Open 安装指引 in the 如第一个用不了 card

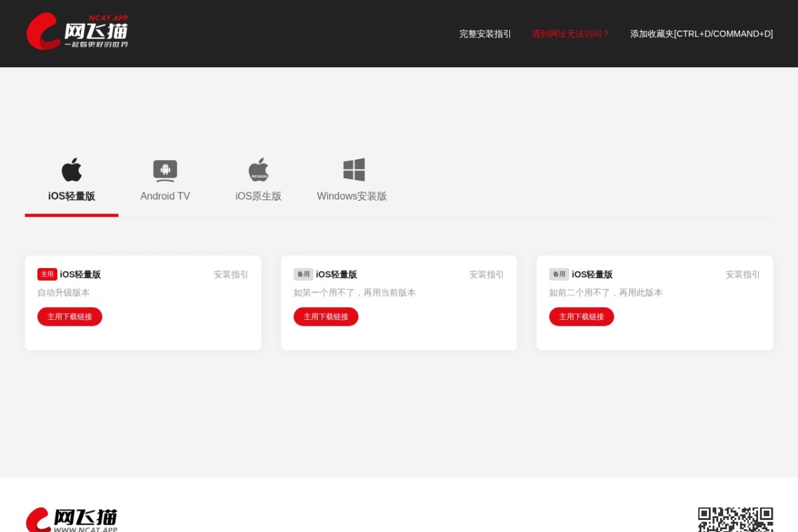487,275
